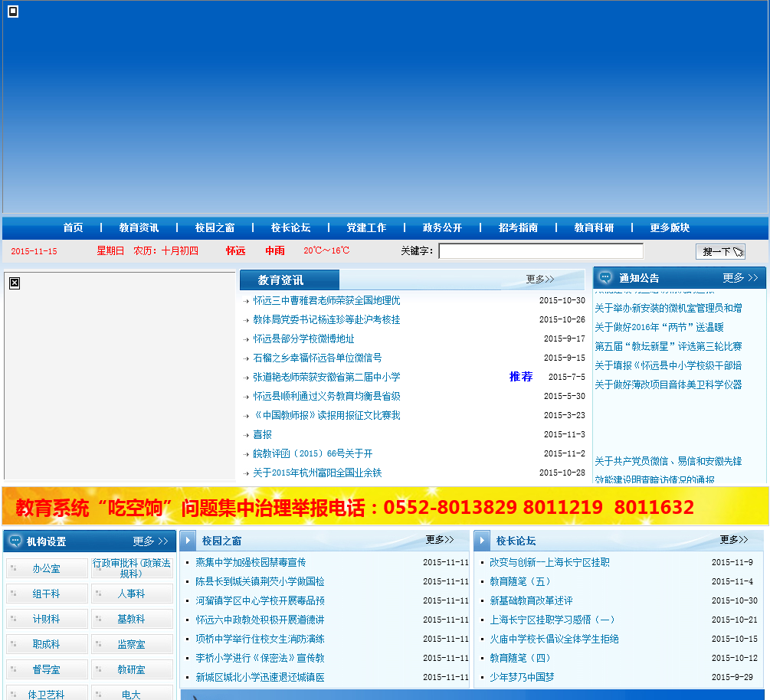
Task: Click the broken image icon in the top-left header
Action: pos(13,11)
